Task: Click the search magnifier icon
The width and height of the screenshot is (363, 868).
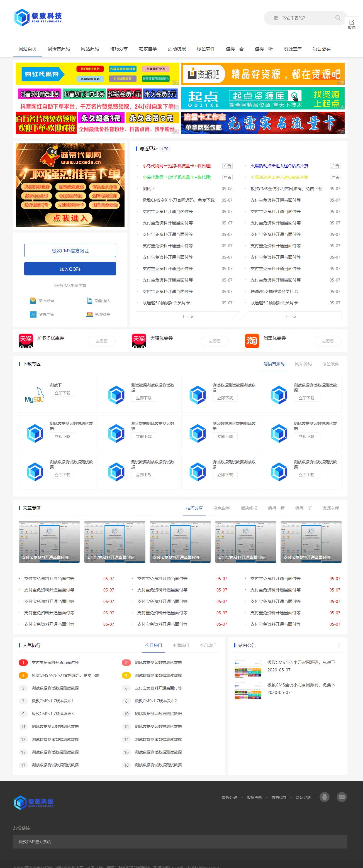Action: [337, 18]
